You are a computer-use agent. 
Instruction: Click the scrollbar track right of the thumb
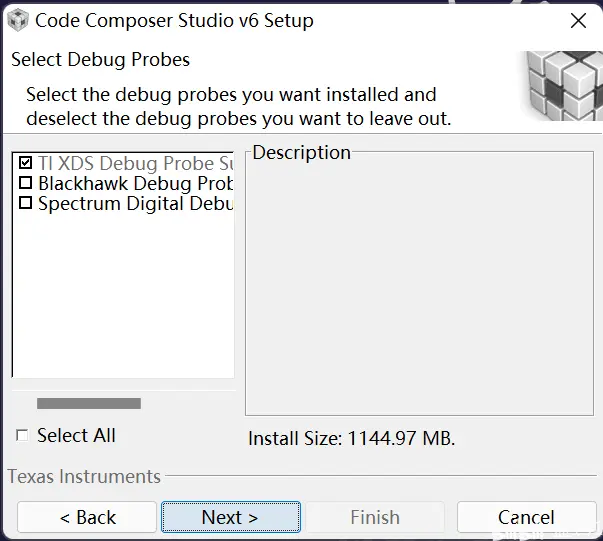pos(187,403)
